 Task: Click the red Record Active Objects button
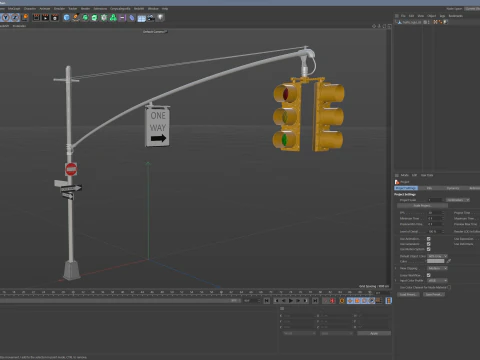pos(325,301)
